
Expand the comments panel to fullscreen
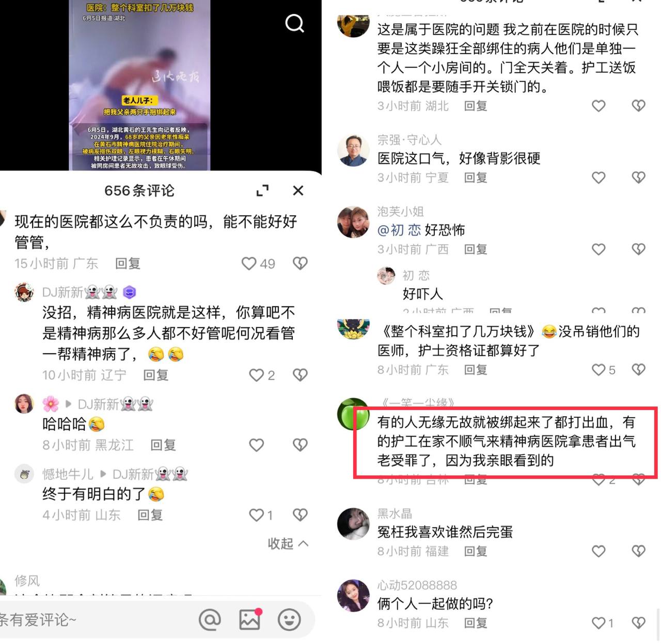[x=262, y=191]
